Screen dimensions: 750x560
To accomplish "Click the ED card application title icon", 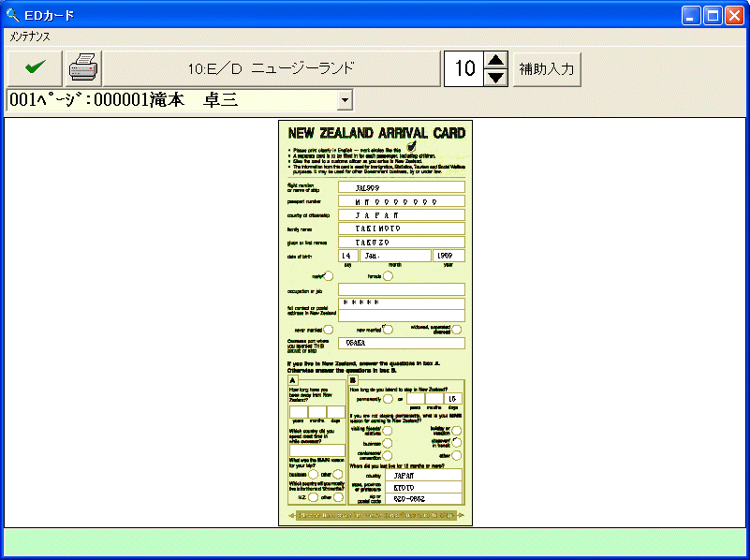I will pos(12,15).
